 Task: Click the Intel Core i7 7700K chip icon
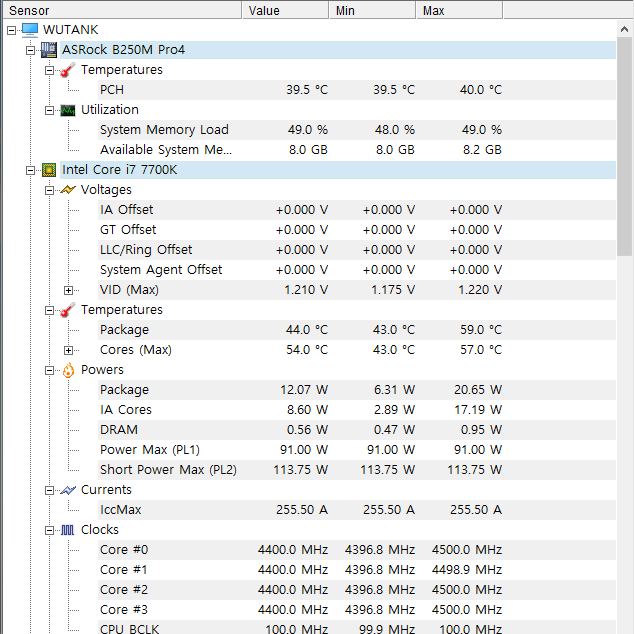pos(49,170)
